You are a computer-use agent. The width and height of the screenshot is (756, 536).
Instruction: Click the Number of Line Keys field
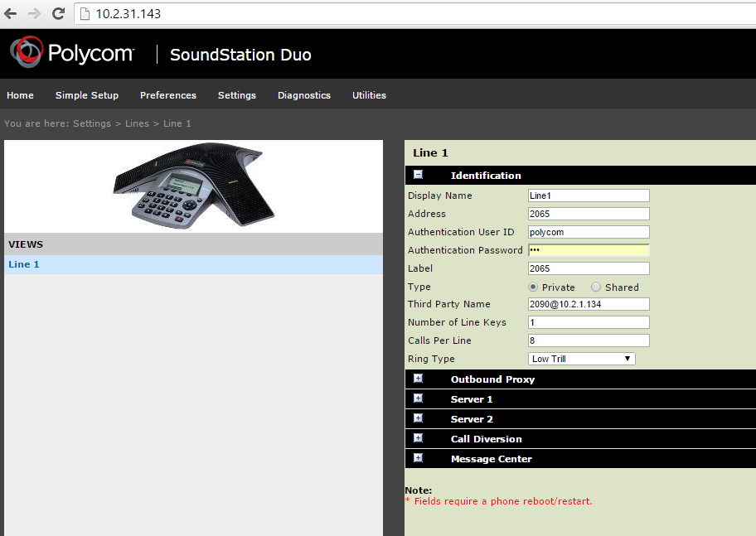click(x=589, y=322)
